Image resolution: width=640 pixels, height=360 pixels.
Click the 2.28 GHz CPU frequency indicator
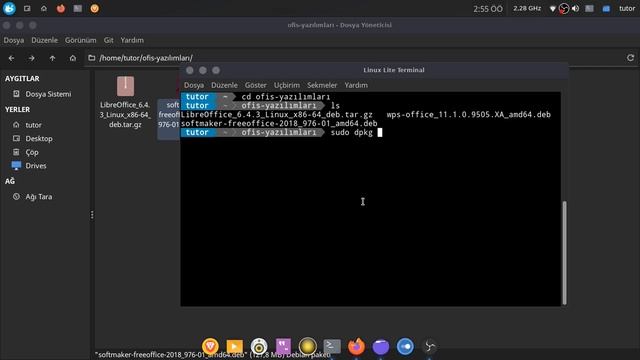(x=527, y=8)
